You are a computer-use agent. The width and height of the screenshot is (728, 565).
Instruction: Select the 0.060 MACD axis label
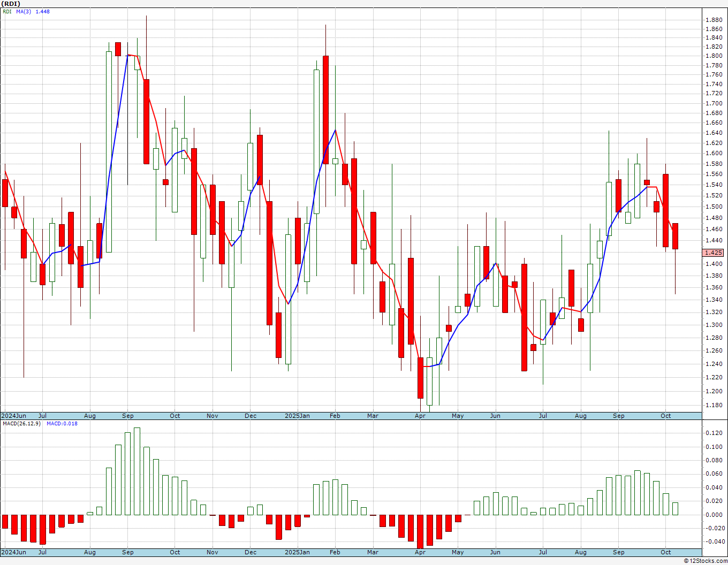tap(714, 474)
